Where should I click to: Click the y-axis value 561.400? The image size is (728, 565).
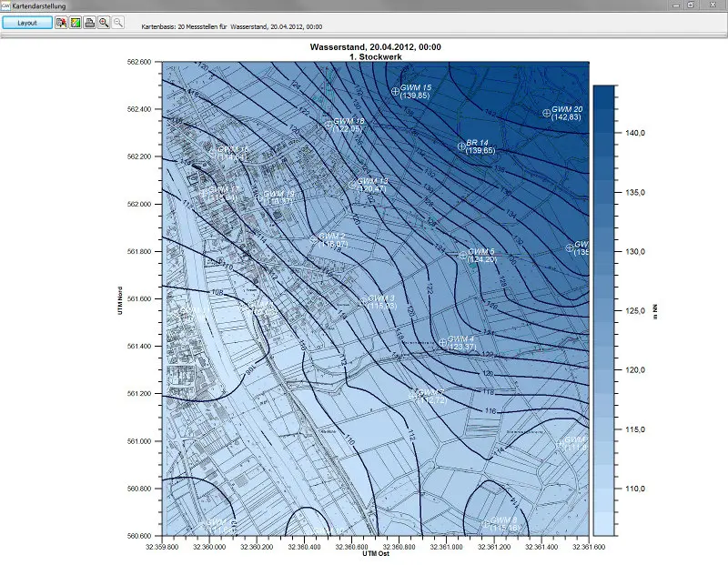point(139,347)
